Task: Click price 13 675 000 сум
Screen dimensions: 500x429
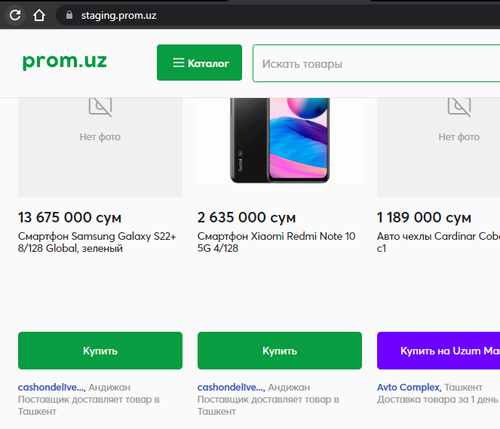Action: [70, 217]
